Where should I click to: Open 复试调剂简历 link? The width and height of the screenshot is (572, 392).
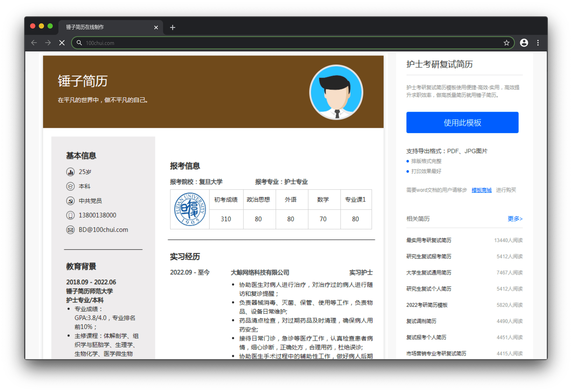click(x=421, y=321)
